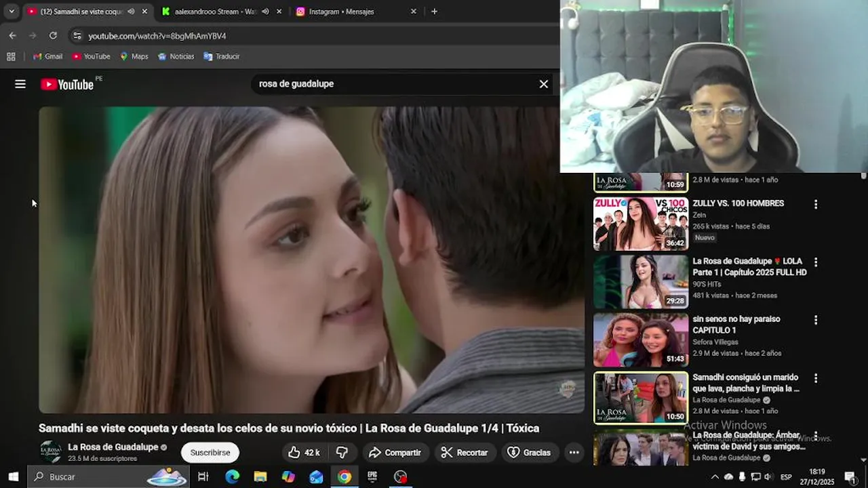View site information icon in address bar
The width and height of the screenshot is (868, 488).
click(77, 36)
